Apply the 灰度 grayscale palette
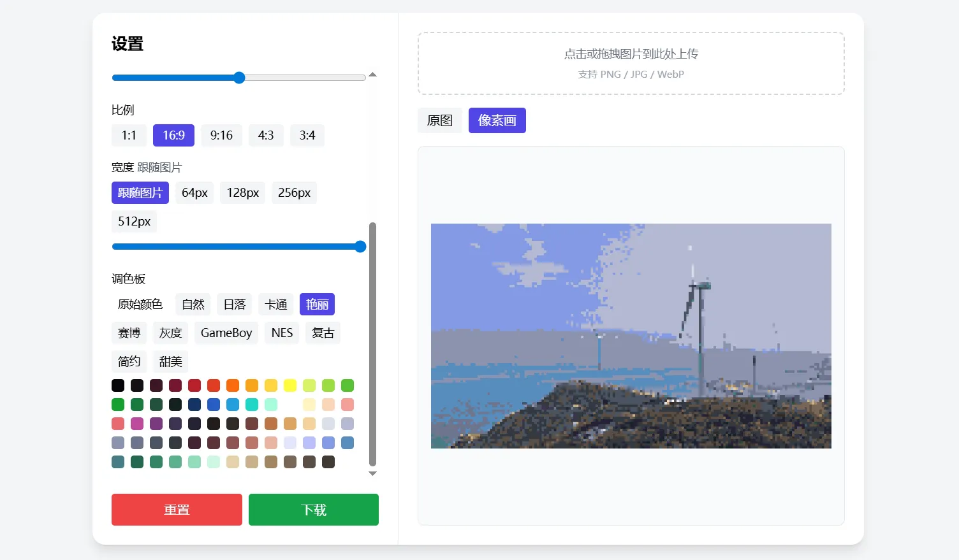959x560 pixels. pyautogui.click(x=170, y=333)
